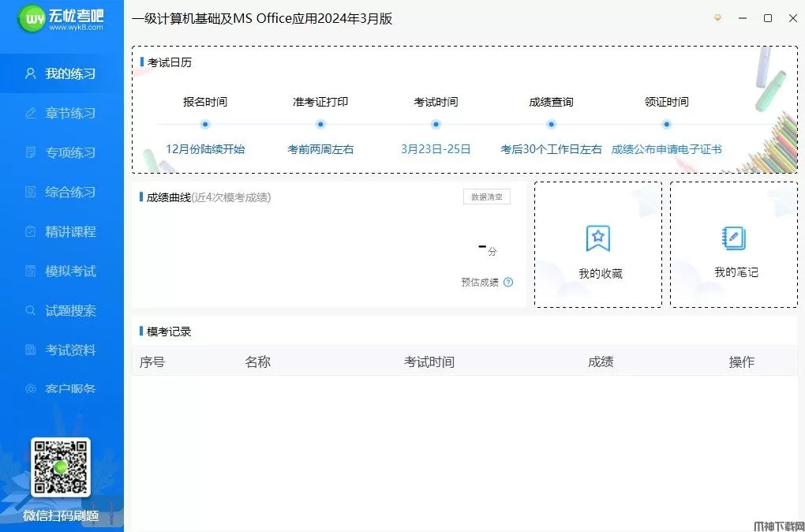Open 我的收藏 via the star bookmark icon
Image resolution: width=805 pixels, height=532 pixels.
598,238
